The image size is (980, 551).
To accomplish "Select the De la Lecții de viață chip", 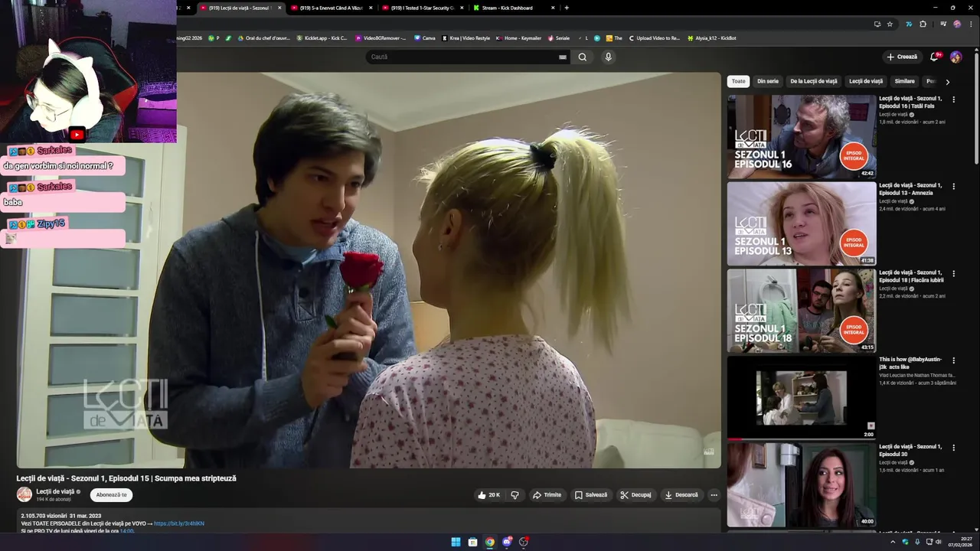I will coord(814,81).
